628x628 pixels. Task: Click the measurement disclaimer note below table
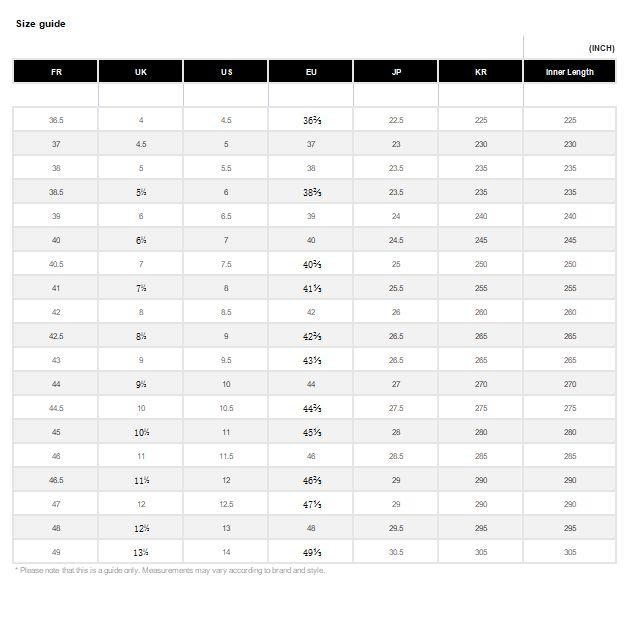click(x=170, y=571)
